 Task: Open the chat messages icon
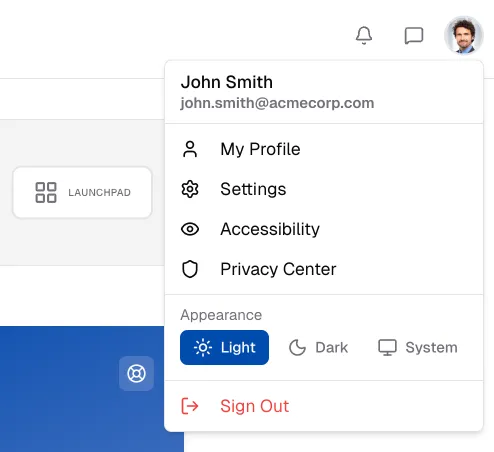coord(414,36)
